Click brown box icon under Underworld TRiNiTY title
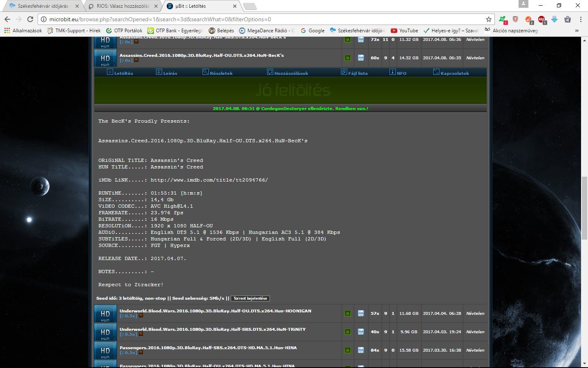Image resolution: width=588 pixels, height=368 pixels. coord(141,334)
